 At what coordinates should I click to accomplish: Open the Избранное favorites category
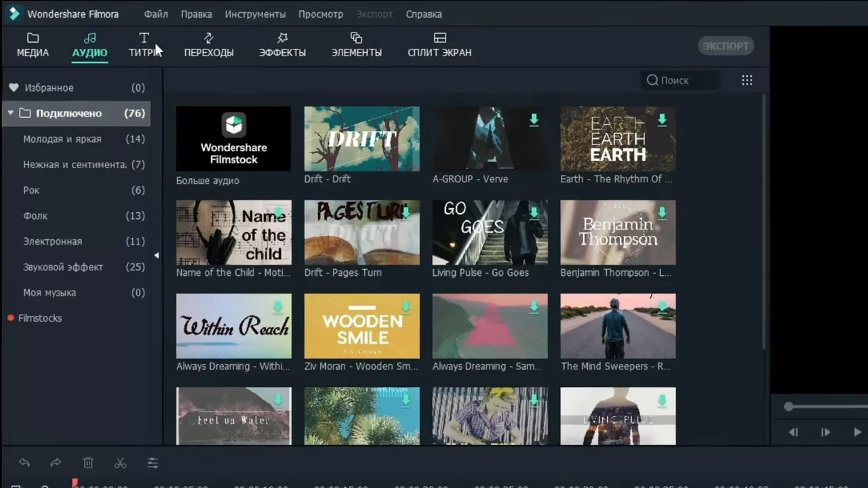coord(49,87)
